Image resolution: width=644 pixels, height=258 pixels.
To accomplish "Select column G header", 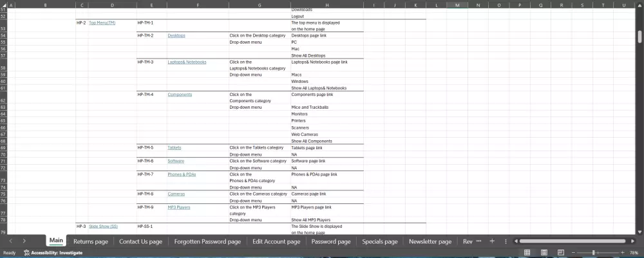I will pos(260,5).
